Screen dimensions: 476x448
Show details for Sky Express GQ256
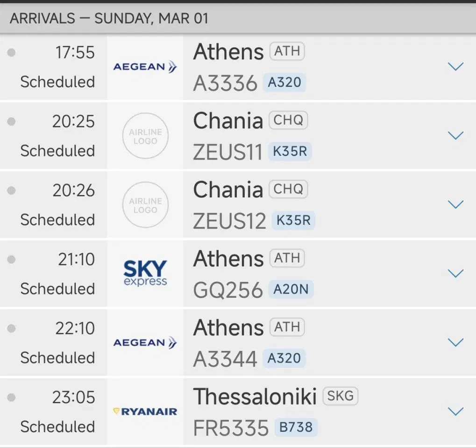pyautogui.click(x=455, y=273)
